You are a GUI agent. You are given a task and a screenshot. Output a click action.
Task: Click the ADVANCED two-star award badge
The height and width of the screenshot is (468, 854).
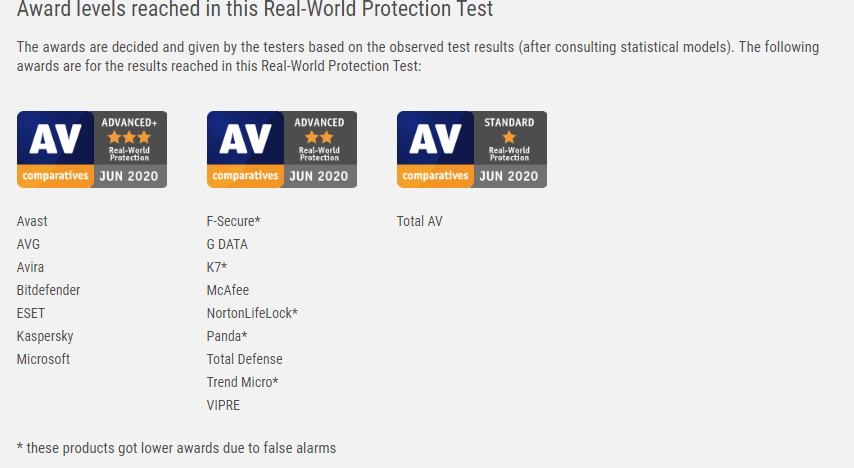coord(282,149)
